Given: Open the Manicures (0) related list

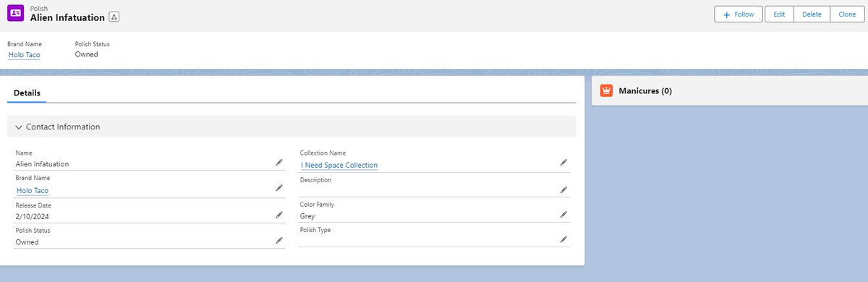Looking at the screenshot, I should coord(645,91).
